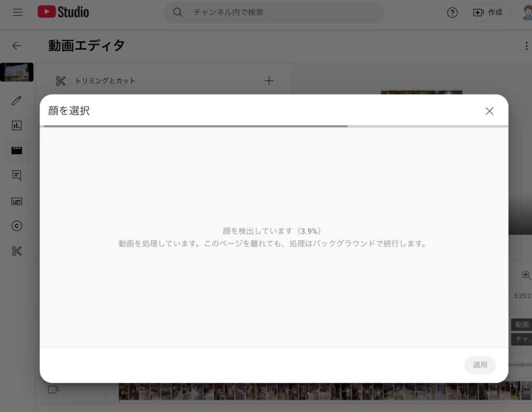Click the 適用 apply button
This screenshot has width=532, height=412.
pos(480,365)
